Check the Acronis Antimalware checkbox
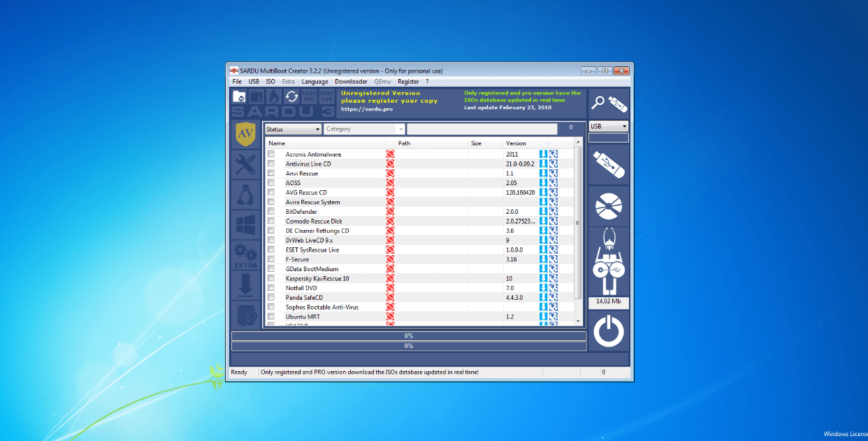 coord(271,154)
